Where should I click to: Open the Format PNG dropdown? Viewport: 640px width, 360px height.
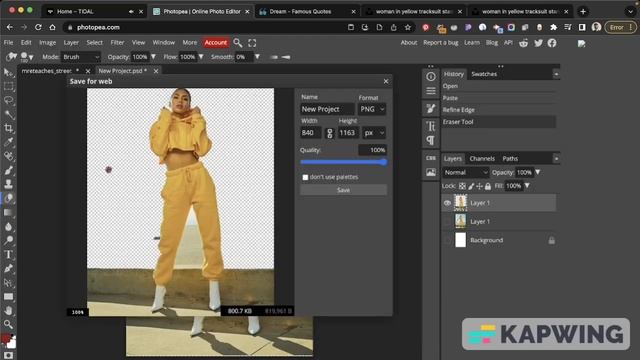[x=372, y=109]
